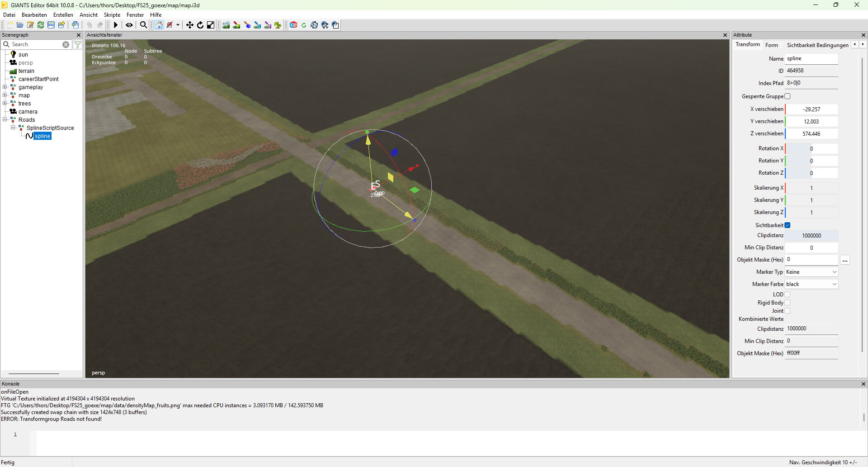868x467 pixels.
Task: Open the Scenegraph filter funnel
Action: [78, 45]
